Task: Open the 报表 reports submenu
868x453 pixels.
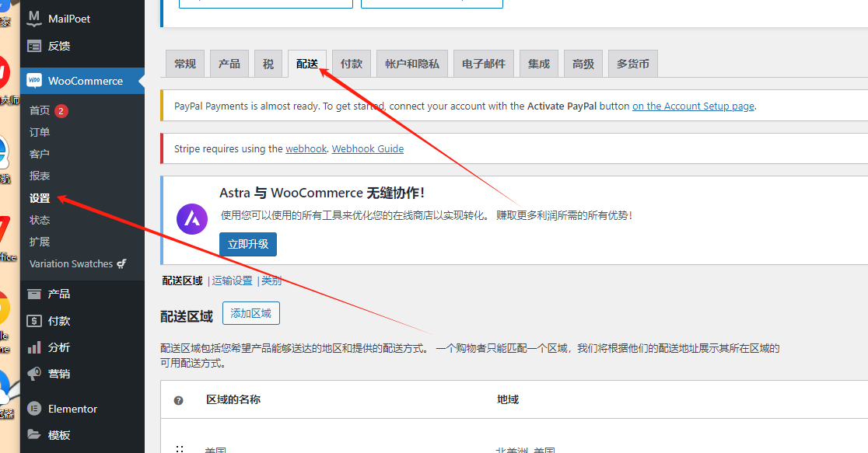Action: pos(40,176)
